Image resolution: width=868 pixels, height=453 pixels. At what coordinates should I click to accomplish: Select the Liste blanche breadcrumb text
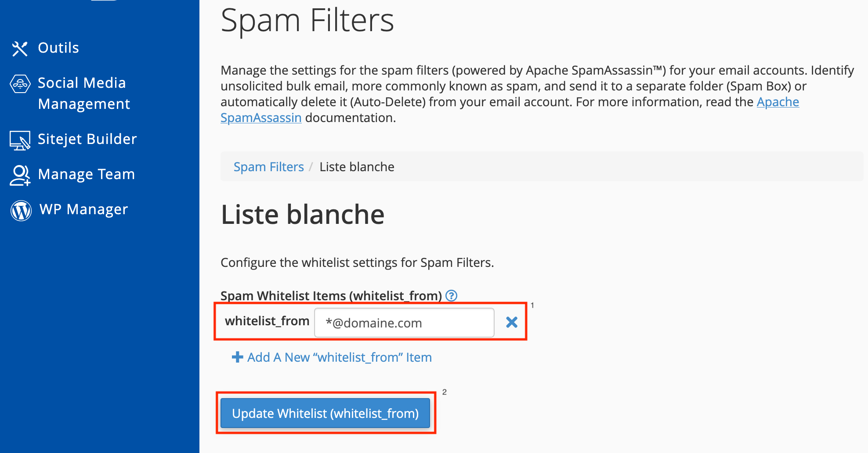point(357,167)
